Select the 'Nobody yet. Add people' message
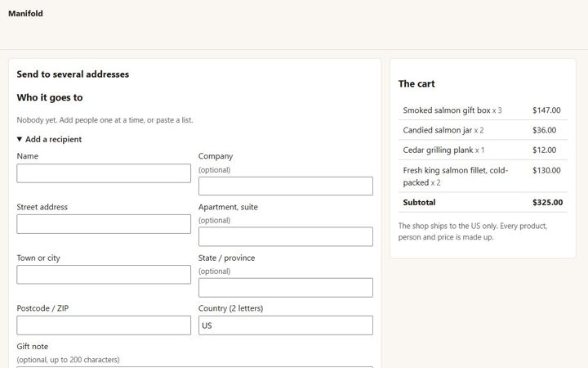The image size is (588, 368). 105,120
